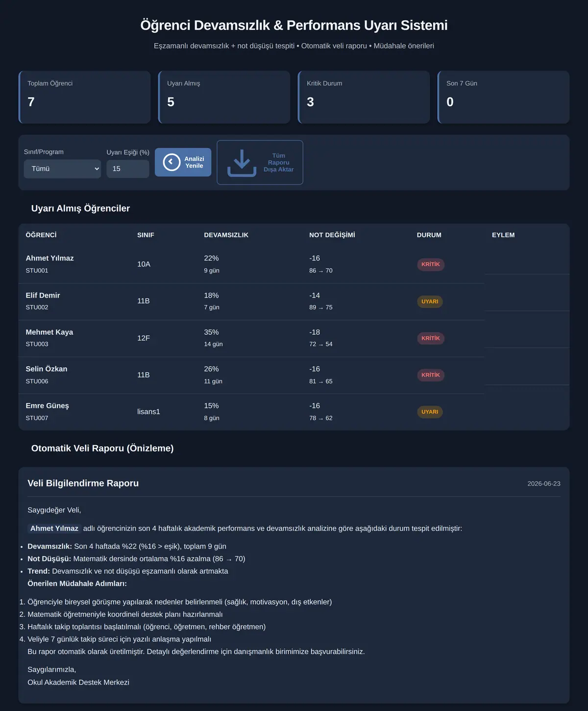Click the Son 7 Gün card value 0

(450, 102)
